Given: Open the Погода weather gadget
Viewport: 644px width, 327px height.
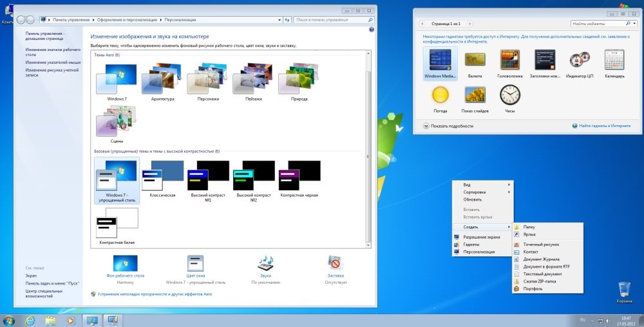Looking at the screenshot, I should pos(440,95).
